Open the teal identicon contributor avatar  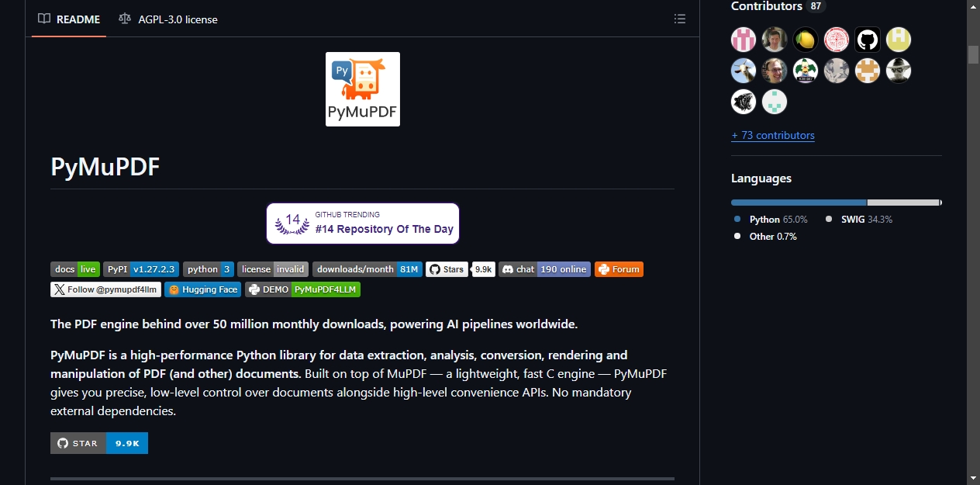(775, 102)
